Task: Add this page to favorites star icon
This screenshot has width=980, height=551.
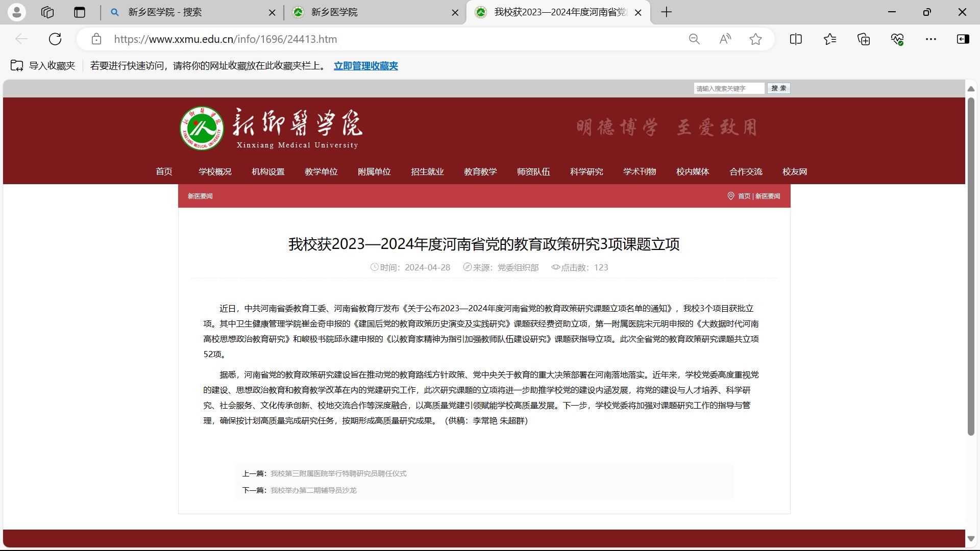Action: [756, 39]
